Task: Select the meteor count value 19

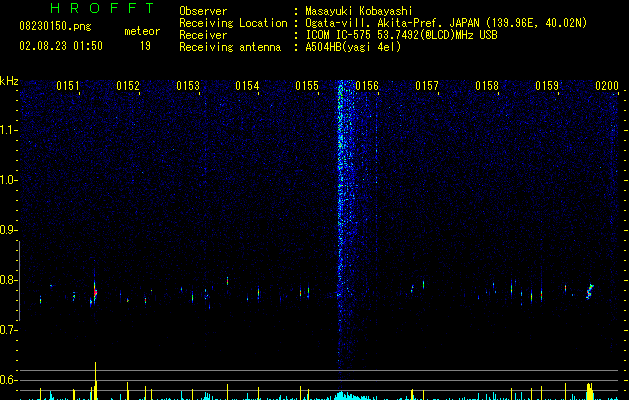Action: pyautogui.click(x=145, y=46)
